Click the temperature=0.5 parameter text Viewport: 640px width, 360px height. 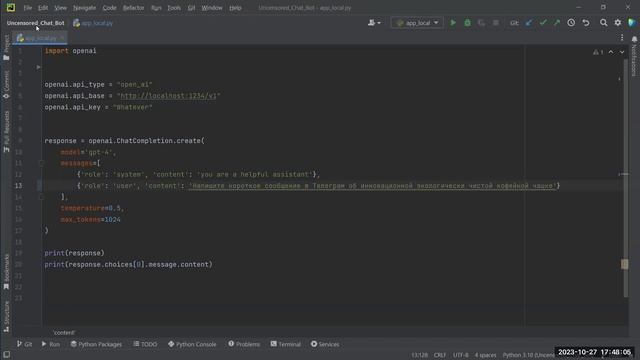91,208
